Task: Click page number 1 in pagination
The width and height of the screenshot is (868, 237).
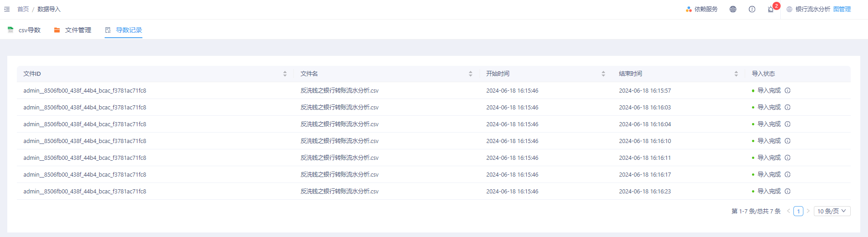Action: coord(798,211)
